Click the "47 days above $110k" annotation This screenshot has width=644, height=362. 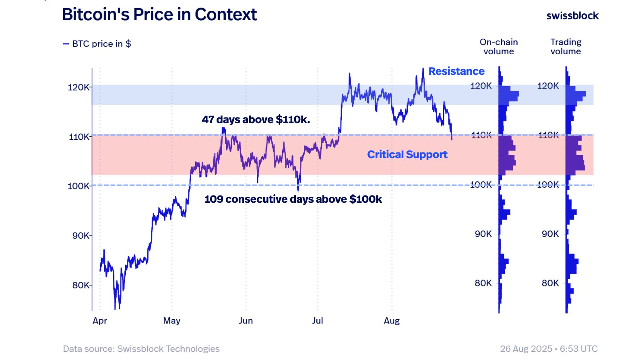[x=256, y=119]
